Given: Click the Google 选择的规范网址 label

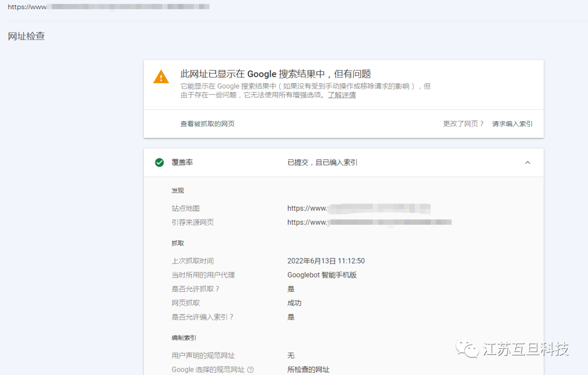Looking at the screenshot, I should [x=208, y=370].
